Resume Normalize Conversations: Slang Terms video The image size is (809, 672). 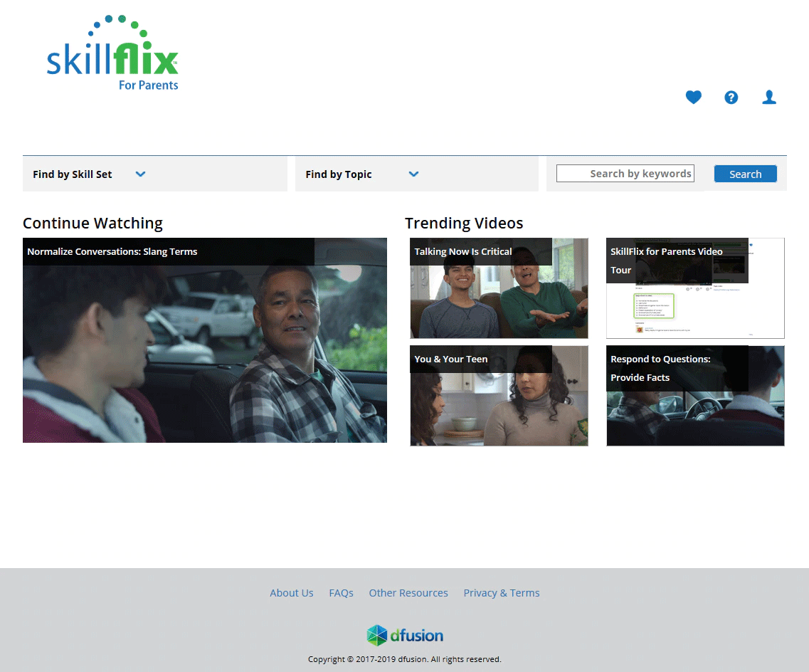(x=205, y=340)
